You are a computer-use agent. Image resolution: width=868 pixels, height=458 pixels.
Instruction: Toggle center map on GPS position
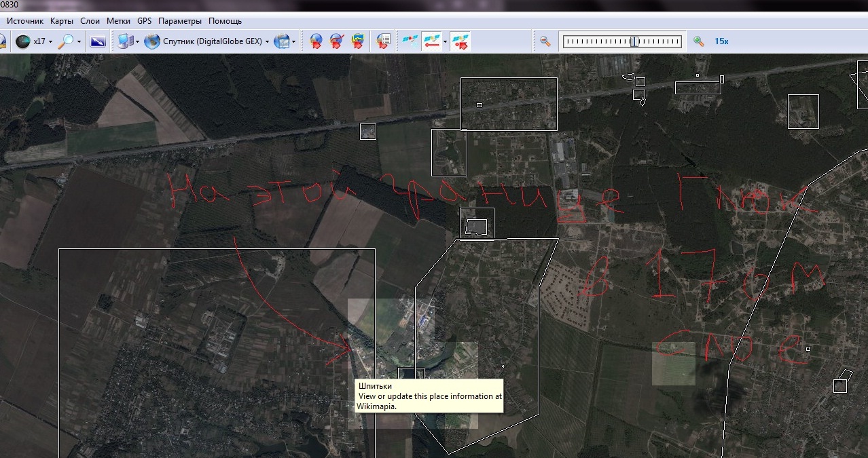(460, 41)
